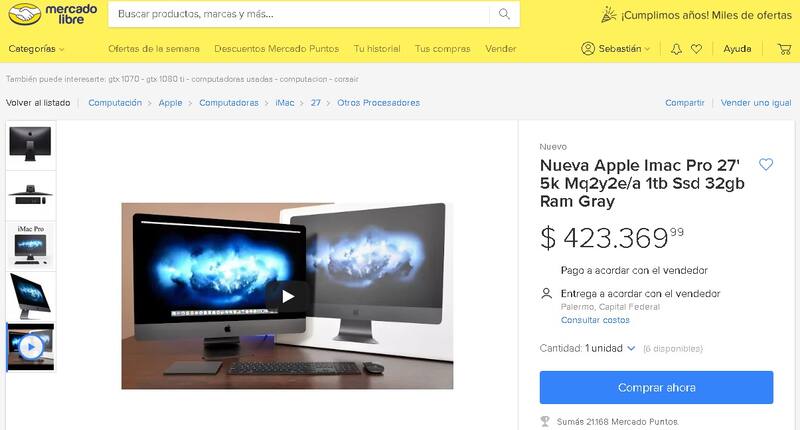Click the user profile icon beside Sebastián

point(588,49)
